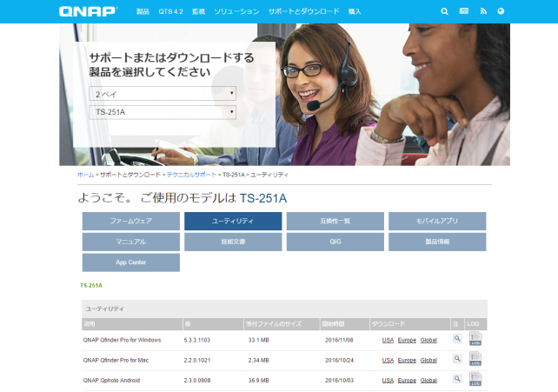558x392 pixels.
Task: Open the globe language selector icon
Action: [x=501, y=11]
